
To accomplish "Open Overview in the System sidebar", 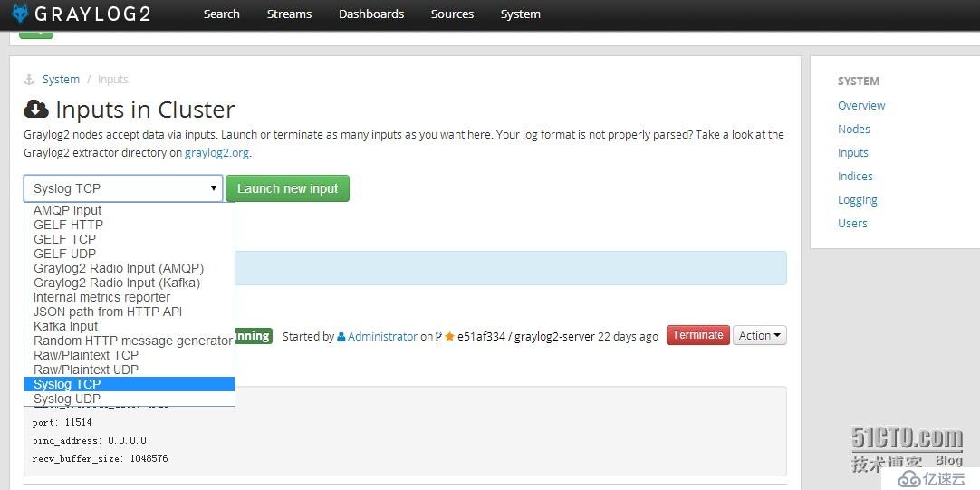I will (861, 106).
